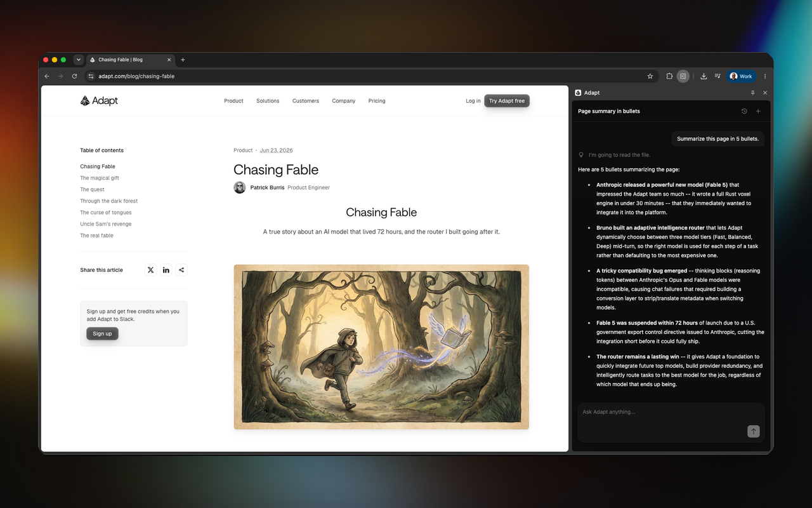Close the Adapt side panel
Screen dimensions: 812x508
[765, 93]
